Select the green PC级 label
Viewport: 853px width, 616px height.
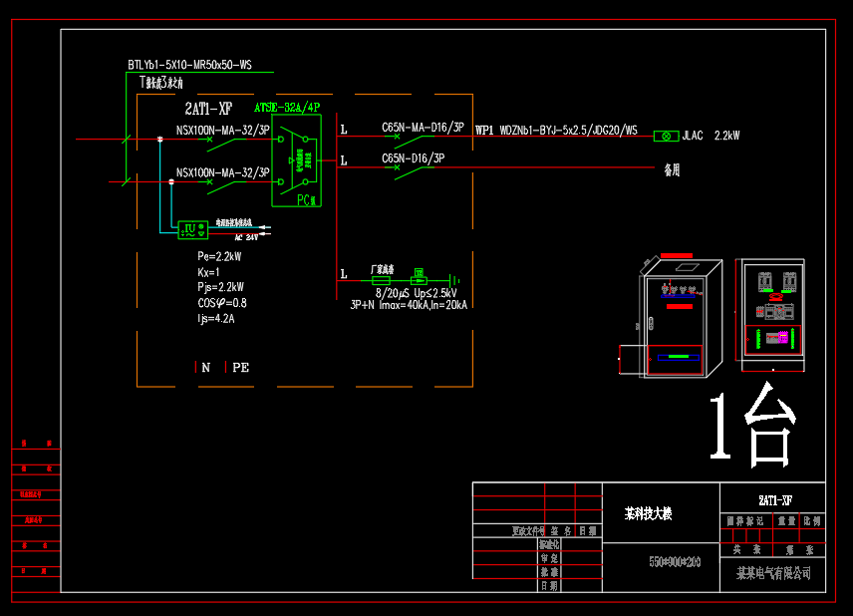306,200
